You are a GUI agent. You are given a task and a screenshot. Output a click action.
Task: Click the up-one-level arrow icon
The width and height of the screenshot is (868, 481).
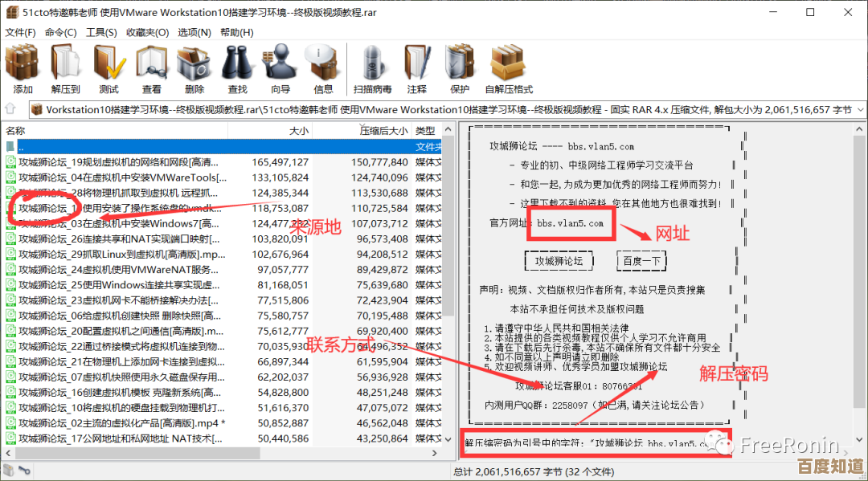tap(10, 108)
